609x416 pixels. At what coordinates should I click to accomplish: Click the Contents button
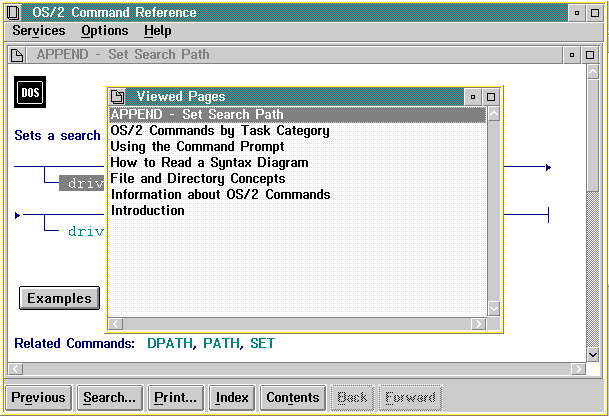[x=292, y=397]
